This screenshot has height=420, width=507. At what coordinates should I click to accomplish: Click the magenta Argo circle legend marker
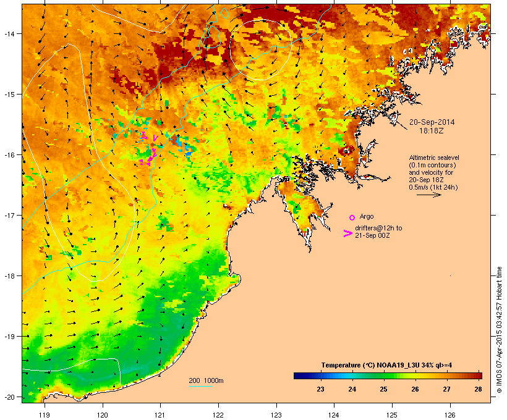352,218
